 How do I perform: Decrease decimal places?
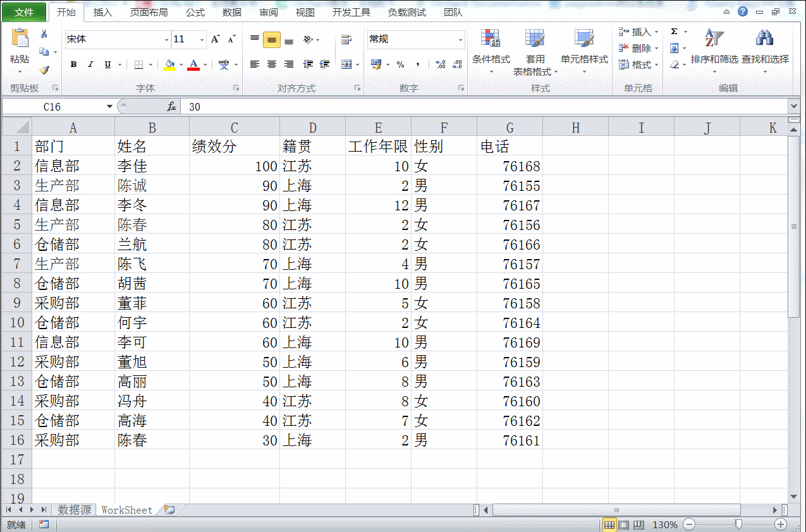(x=458, y=64)
